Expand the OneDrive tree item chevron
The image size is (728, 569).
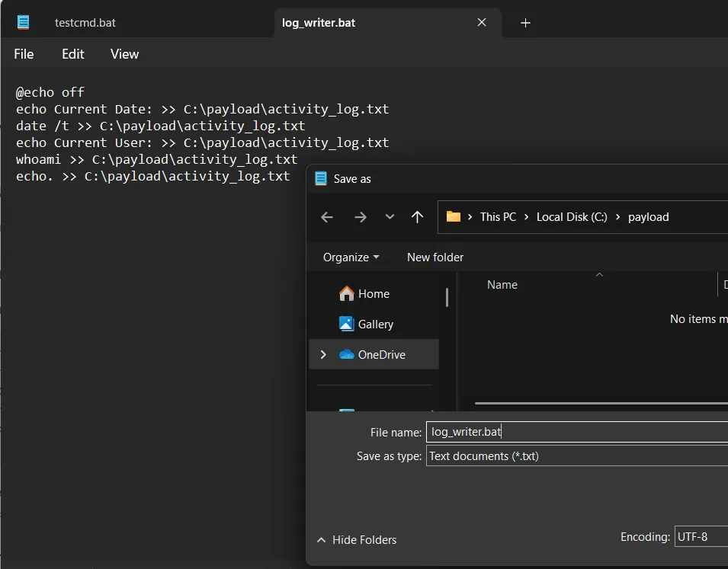tap(322, 354)
